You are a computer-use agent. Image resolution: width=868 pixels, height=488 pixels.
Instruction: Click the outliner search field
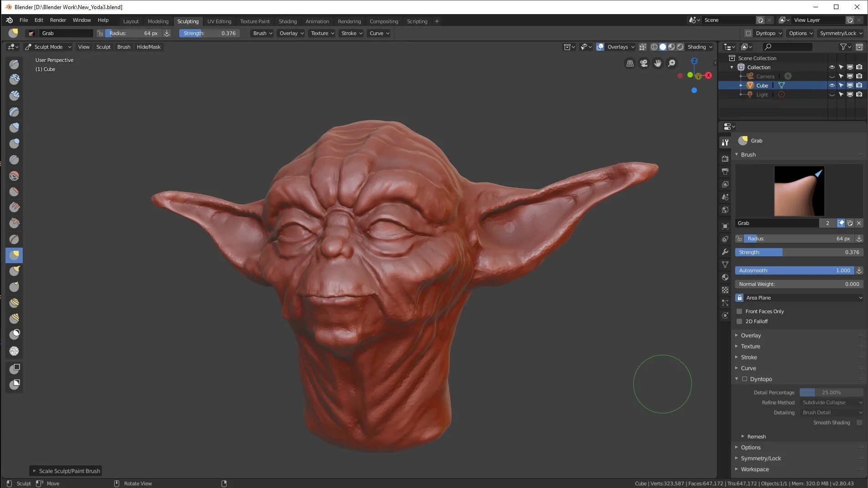click(x=787, y=47)
